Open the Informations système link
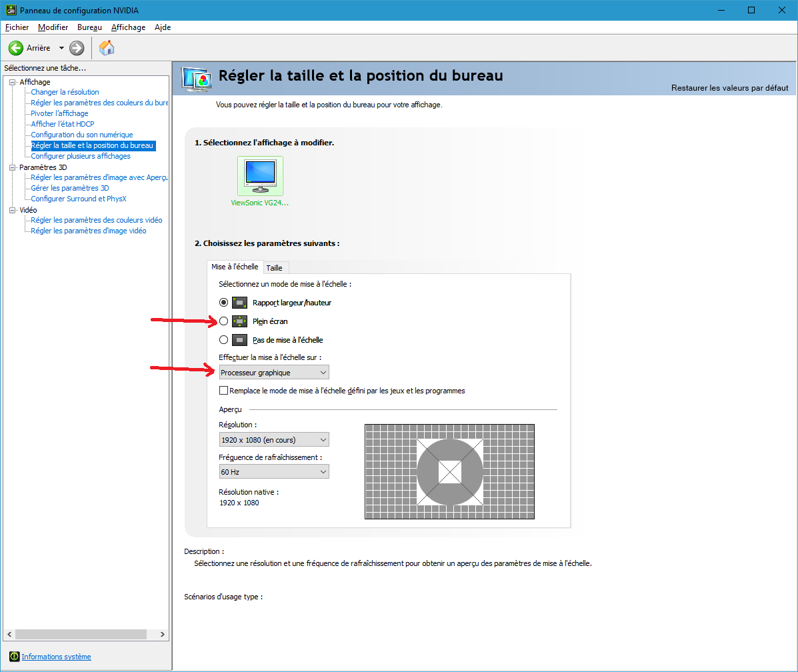This screenshot has height=672, width=798. [x=56, y=657]
